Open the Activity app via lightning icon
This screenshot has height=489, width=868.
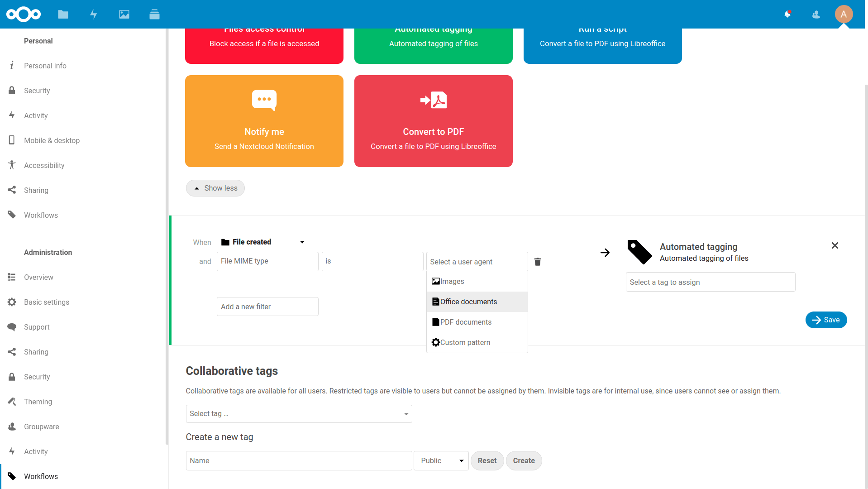(94, 14)
